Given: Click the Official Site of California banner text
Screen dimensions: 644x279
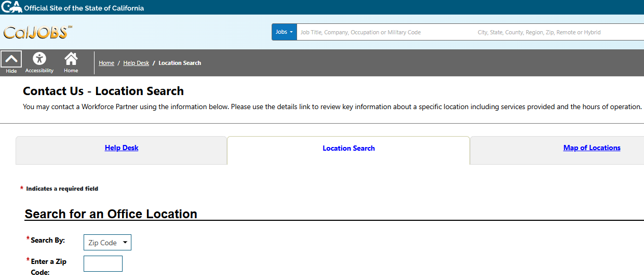Looking at the screenshot, I should point(84,8).
